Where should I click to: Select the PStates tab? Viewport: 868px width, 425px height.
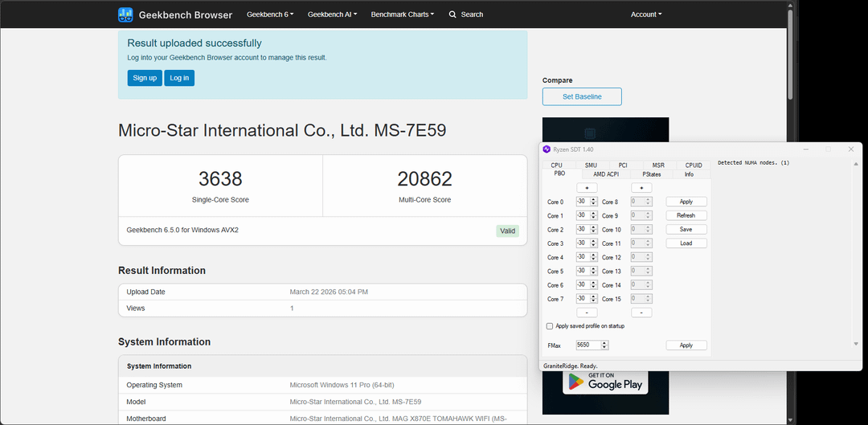pyautogui.click(x=652, y=174)
